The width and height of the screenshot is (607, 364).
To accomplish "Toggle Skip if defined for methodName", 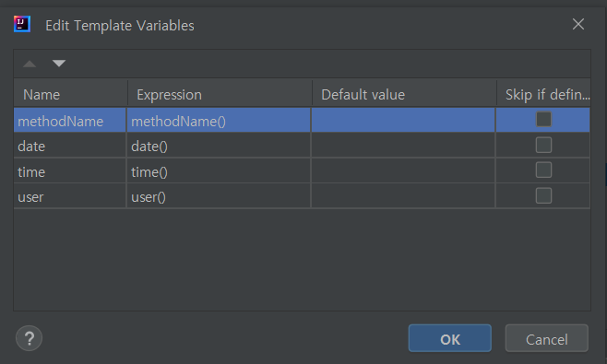I will tap(543, 119).
